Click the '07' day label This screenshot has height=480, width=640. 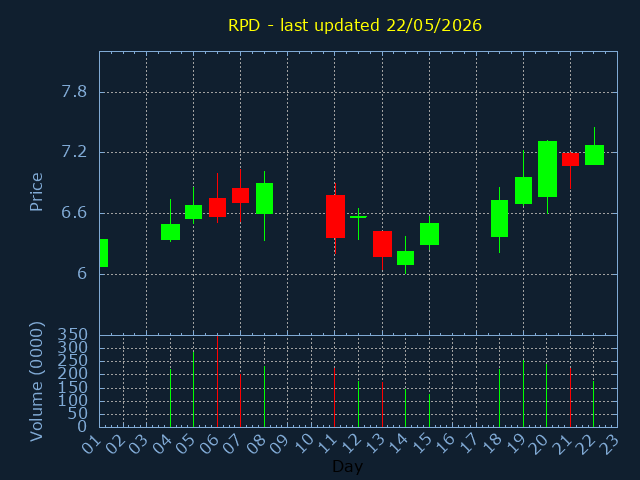(x=232, y=444)
